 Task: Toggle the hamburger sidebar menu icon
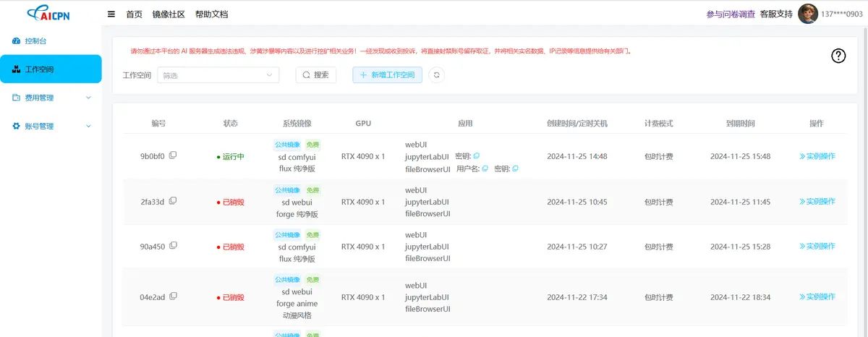coord(111,14)
